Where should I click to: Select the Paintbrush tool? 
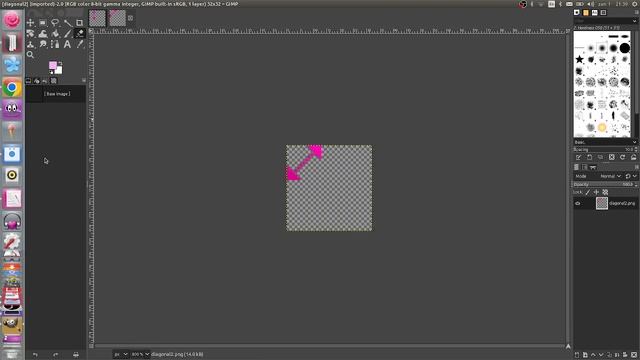(67, 34)
